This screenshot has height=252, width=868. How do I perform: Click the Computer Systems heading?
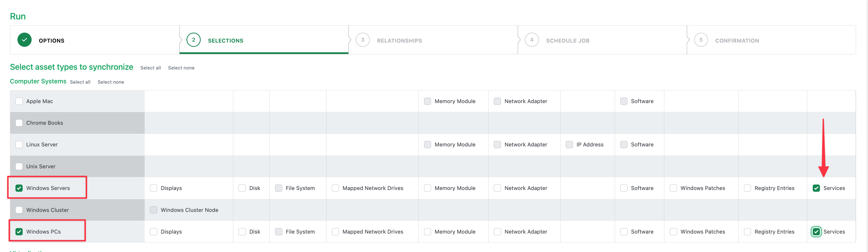(x=38, y=81)
